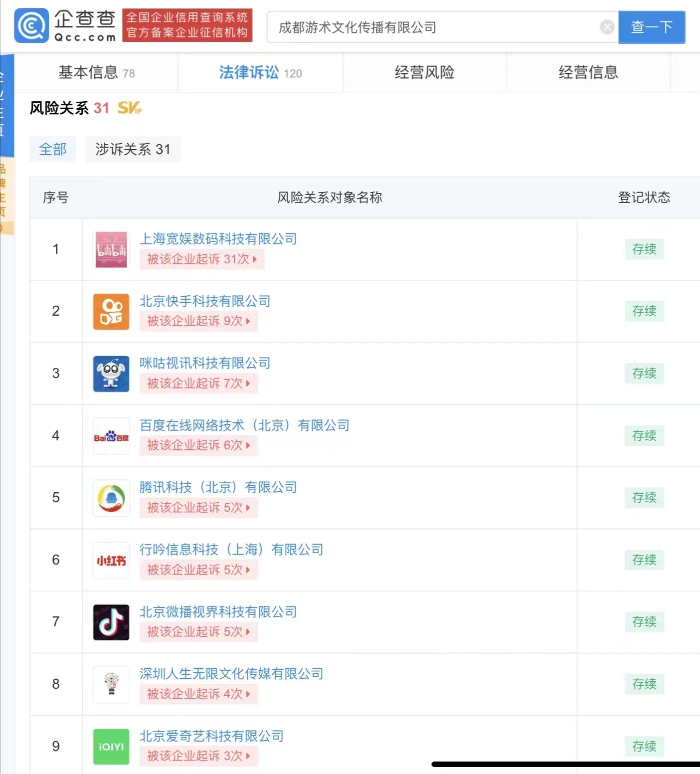Viewport: 700px width, 774px height.
Task: Select the 全部 filter chip
Action: pos(53,149)
